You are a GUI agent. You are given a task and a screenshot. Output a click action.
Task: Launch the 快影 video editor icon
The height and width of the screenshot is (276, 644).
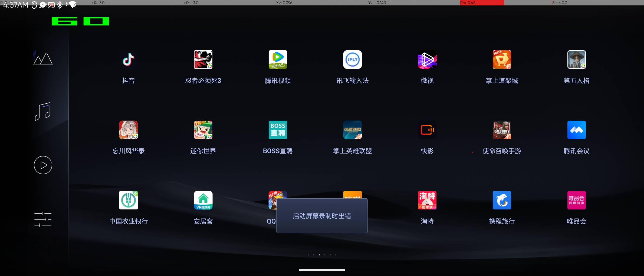[427, 130]
